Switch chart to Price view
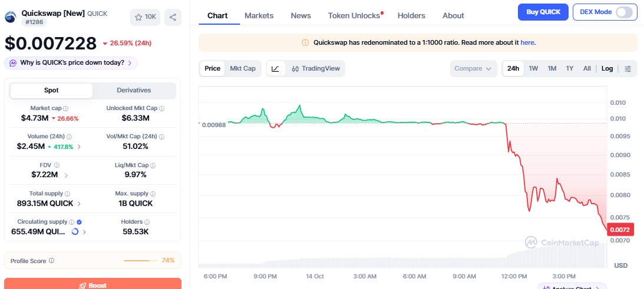644x289 pixels. pos(212,68)
